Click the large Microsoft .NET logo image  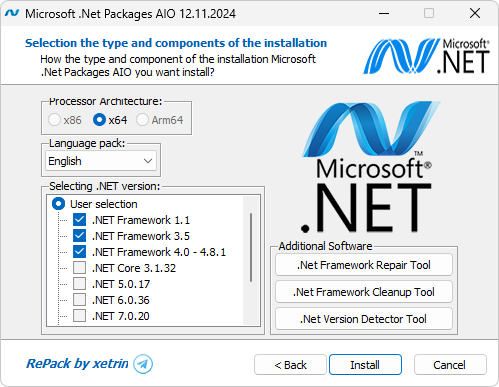coord(368,167)
